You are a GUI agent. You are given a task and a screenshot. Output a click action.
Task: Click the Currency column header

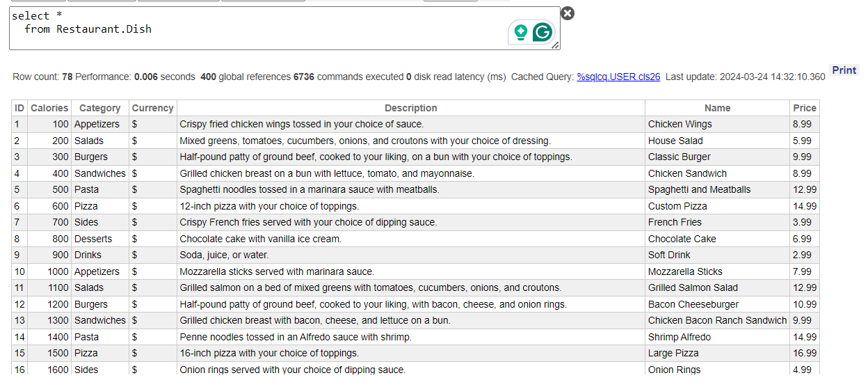(152, 108)
